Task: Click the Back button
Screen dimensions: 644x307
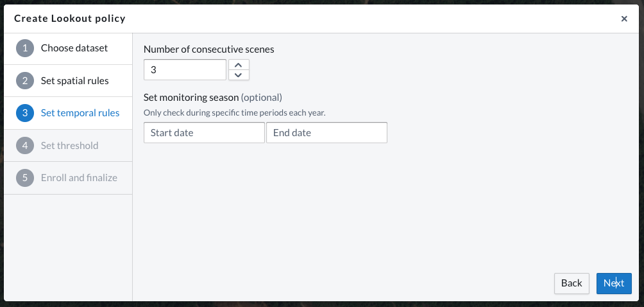Action: 572,283
